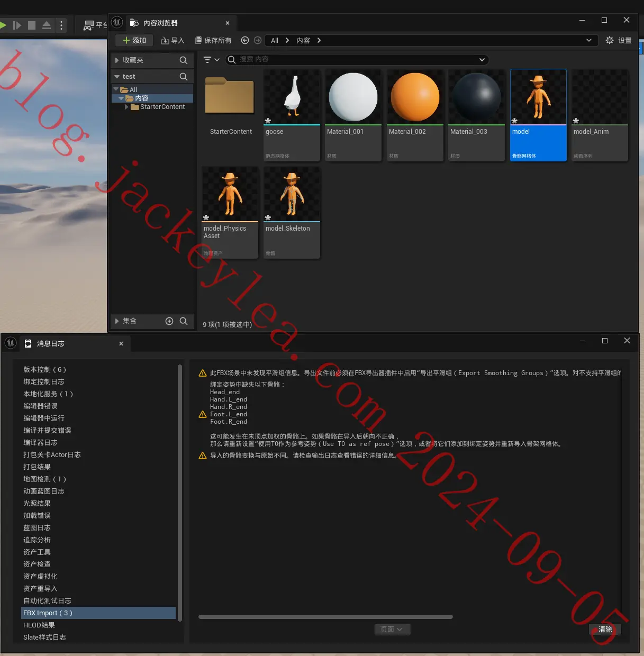Expand the 收藏夹 section
This screenshot has height=656, width=644.
[x=117, y=60]
